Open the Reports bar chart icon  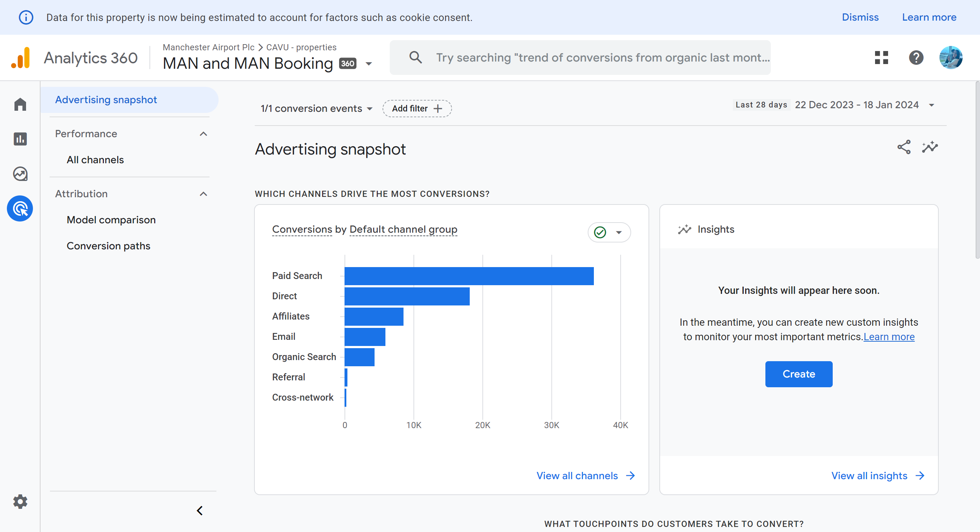[20, 139]
